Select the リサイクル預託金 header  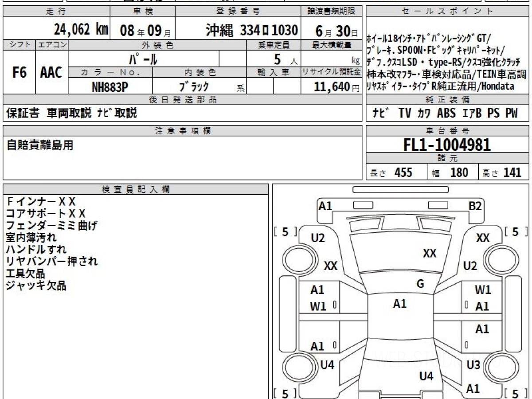point(332,72)
